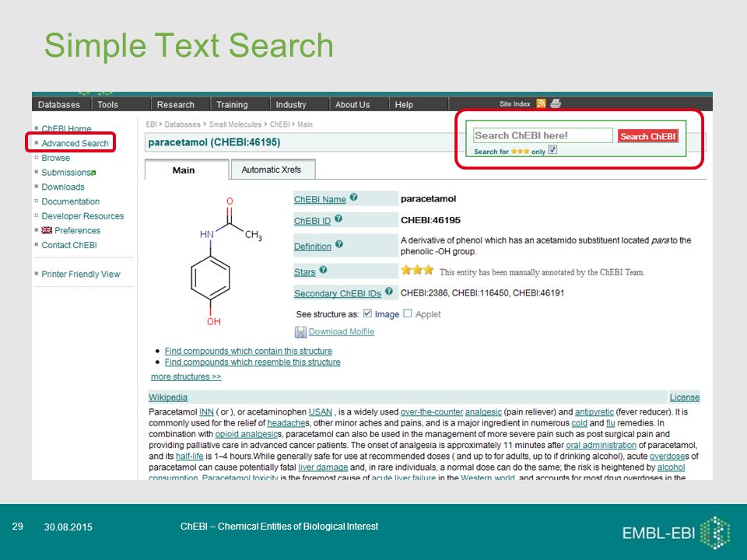747x560 pixels.
Task: Click the UK flag Preferences icon
Action: pyautogui.click(x=47, y=230)
